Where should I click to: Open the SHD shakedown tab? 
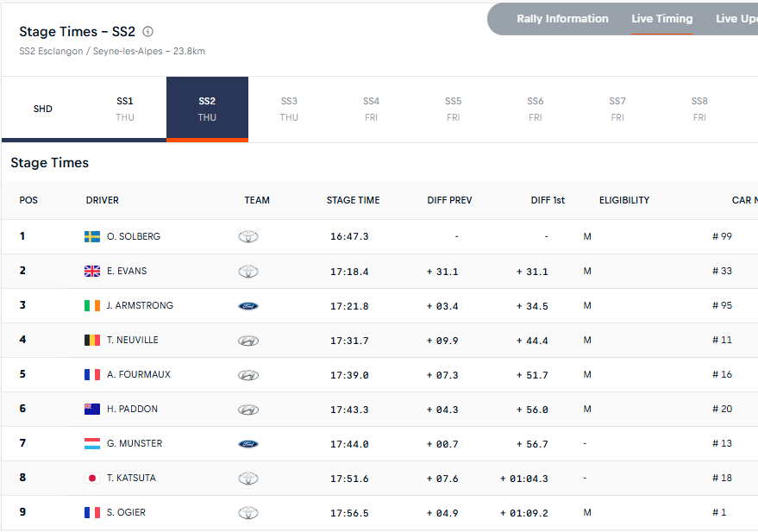pos(43,109)
